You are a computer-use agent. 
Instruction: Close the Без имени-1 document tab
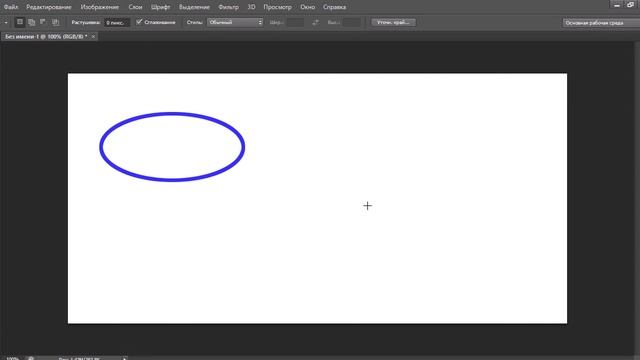click(93, 37)
